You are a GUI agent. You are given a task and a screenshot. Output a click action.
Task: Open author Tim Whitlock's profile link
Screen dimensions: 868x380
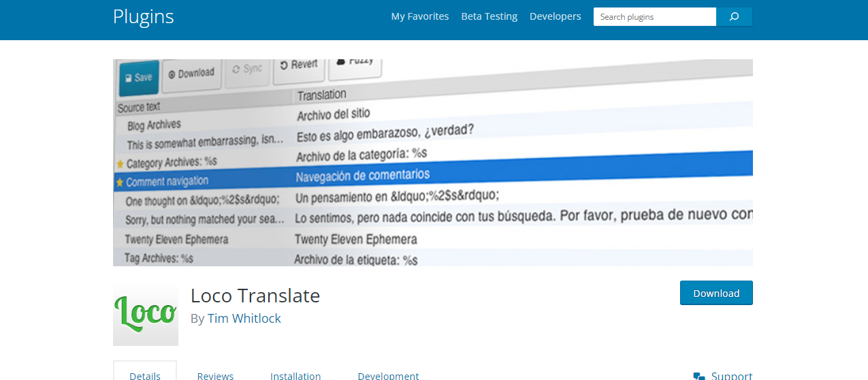pos(244,318)
